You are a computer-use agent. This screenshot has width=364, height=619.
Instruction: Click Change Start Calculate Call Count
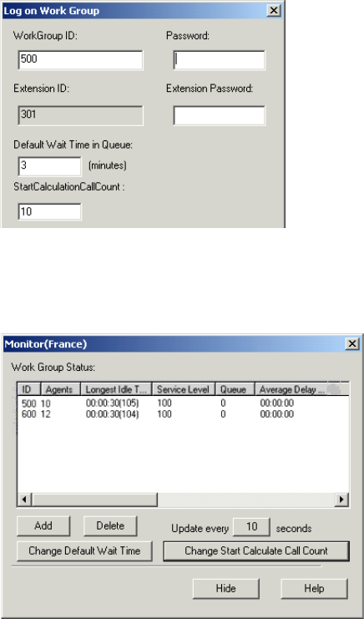pos(256,551)
